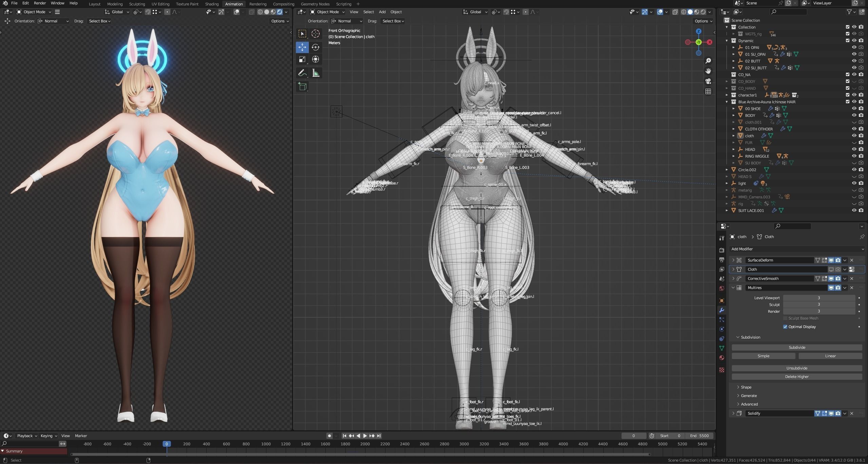Screen dimensions: 868x464
Task: Switch to the Shading workspace tab
Action: [212, 4]
